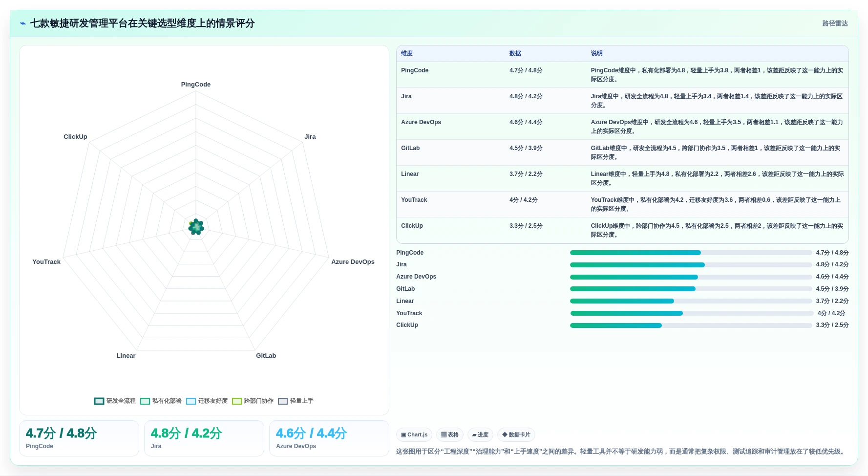Click the Linear axis label on radar

click(126, 356)
